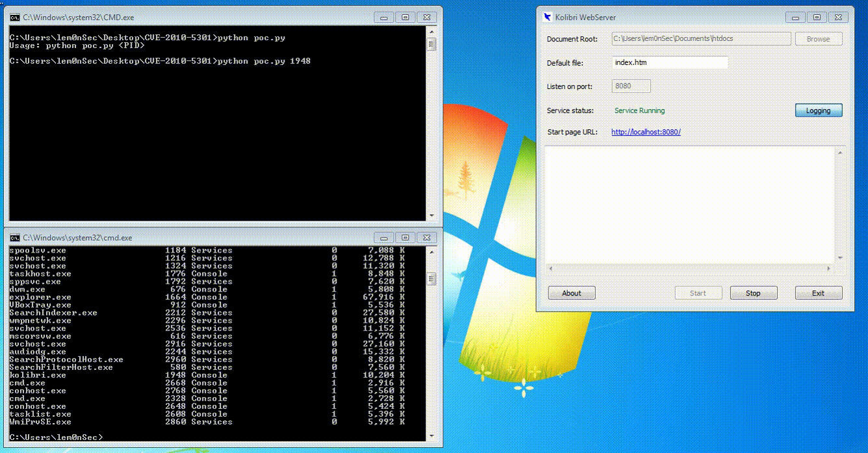Click the Kolibri log area scroll-up arrow
The width and height of the screenshot is (868, 453).
840,153
